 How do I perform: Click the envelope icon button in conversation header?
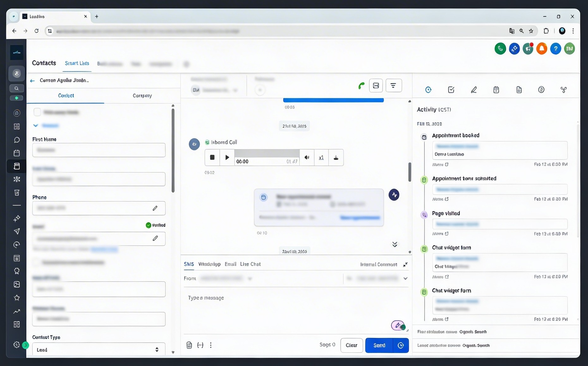pos(376,86)
